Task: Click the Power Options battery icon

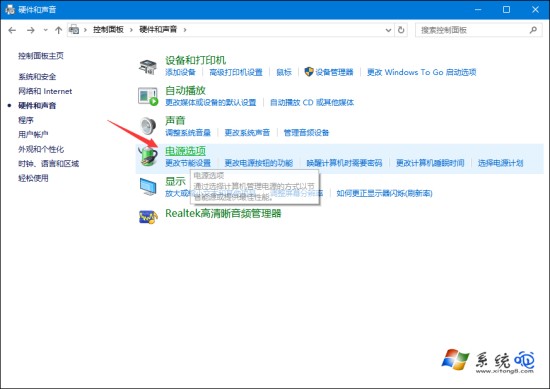Action: [148, 156]
